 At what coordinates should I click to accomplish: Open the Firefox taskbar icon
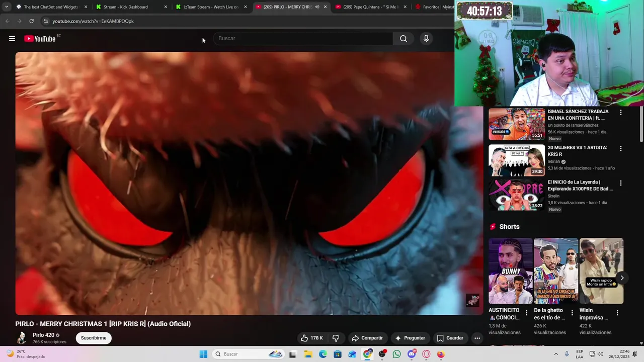pos(441,354)
